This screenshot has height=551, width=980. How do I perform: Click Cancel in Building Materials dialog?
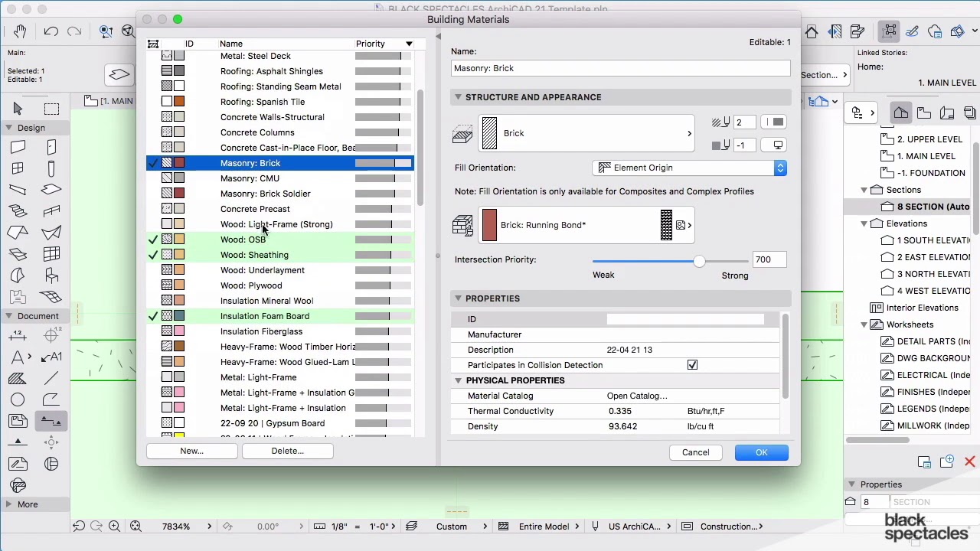coord(696,452)
